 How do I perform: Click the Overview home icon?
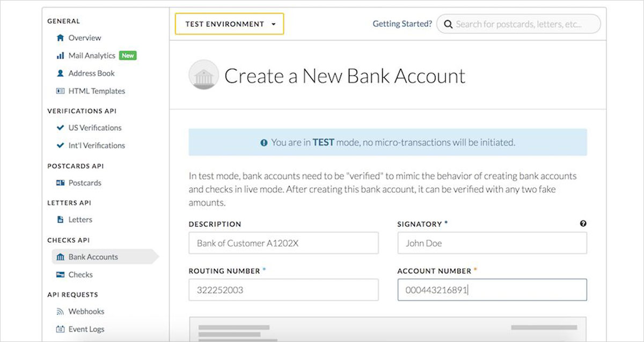coord(60,38)
